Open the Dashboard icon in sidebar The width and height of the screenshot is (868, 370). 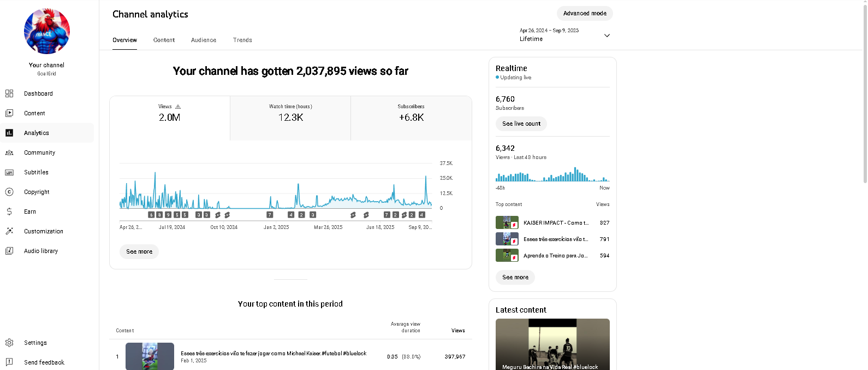click(x=9, y=93)
